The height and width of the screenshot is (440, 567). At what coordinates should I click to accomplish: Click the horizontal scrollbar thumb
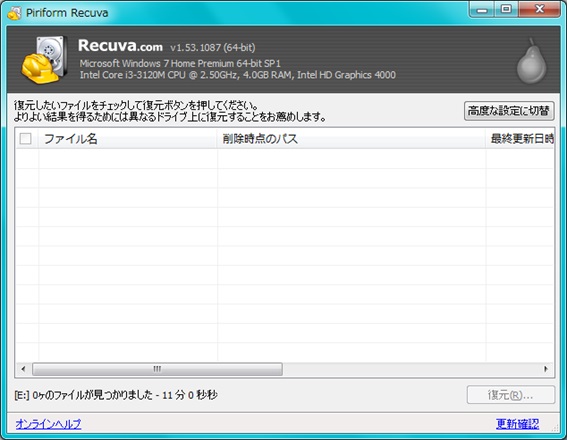pos(157,369)
